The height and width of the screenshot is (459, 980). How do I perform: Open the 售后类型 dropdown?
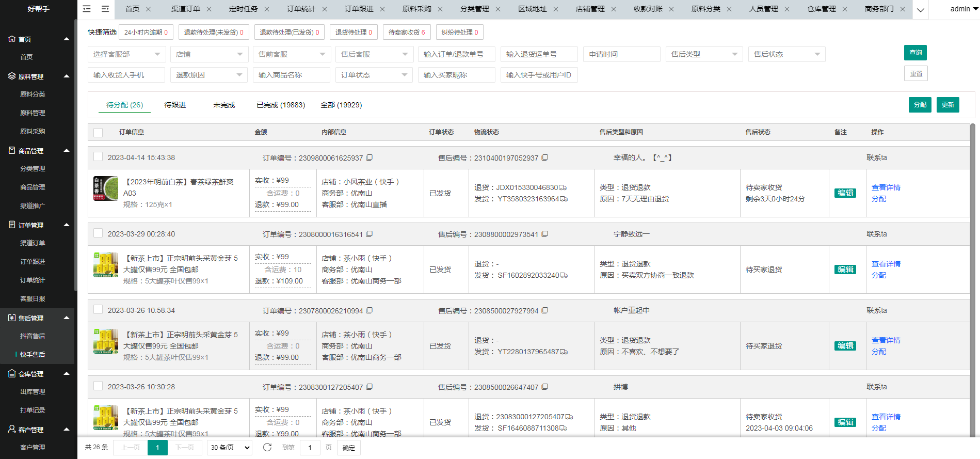point(704,54)
